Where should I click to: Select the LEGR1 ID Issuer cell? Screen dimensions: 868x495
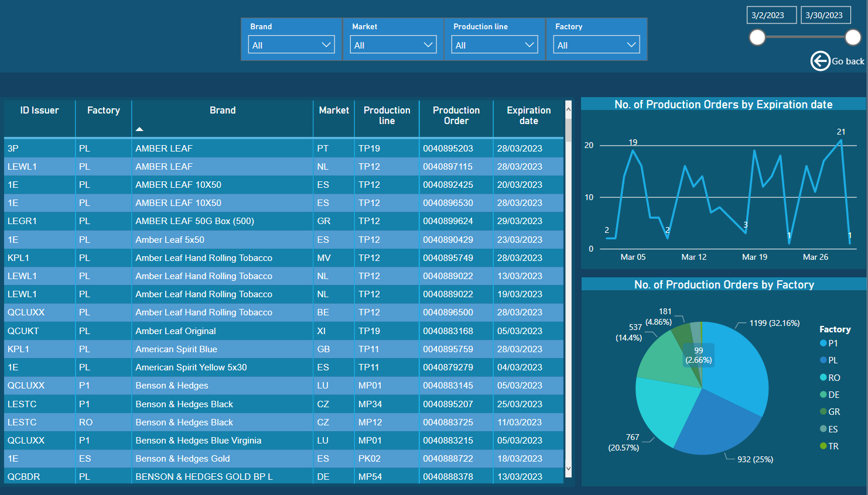click(40, 221)
